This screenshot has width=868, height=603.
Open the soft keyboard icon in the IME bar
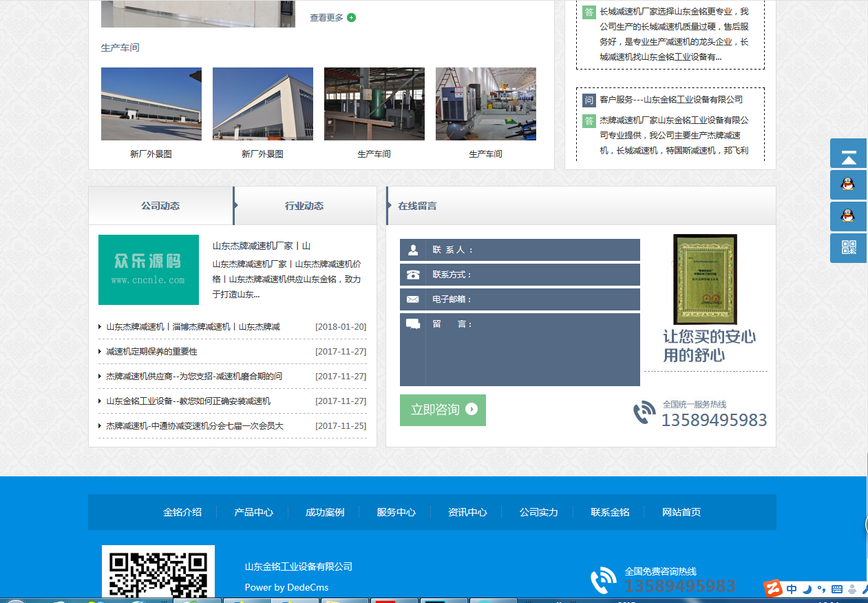tap(837, 589)
